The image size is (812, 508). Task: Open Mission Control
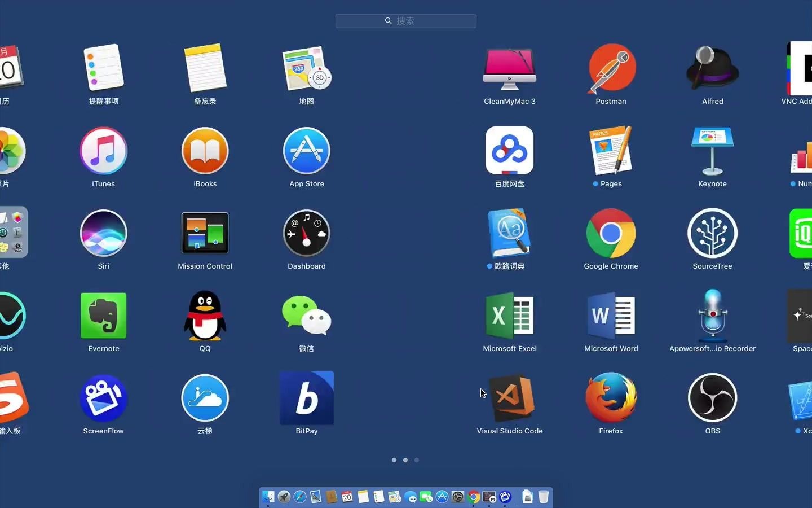205,233
